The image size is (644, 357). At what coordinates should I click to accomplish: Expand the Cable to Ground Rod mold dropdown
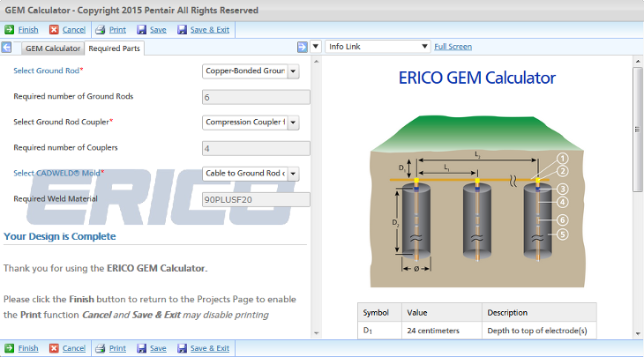click(293, 174)
